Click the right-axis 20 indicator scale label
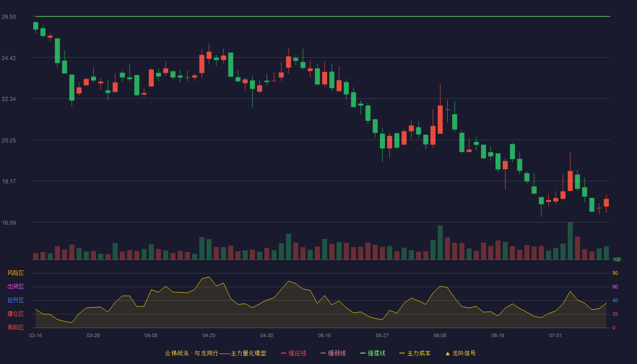637x364 pixels. tap(615, 314)
